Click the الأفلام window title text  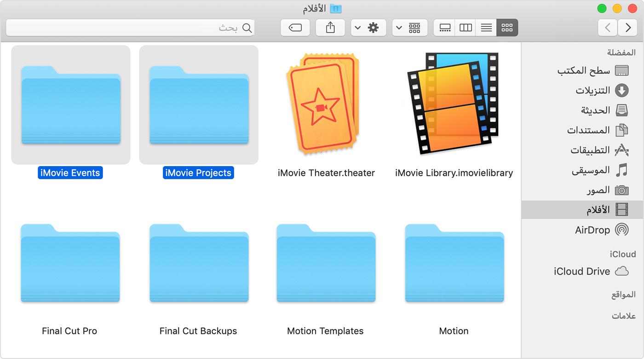coord(314,8)
